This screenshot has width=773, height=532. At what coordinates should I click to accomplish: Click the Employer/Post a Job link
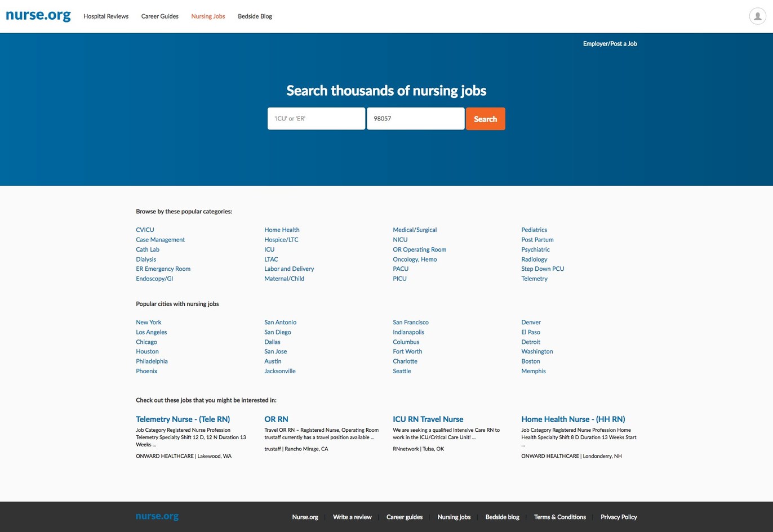(610, 43)
